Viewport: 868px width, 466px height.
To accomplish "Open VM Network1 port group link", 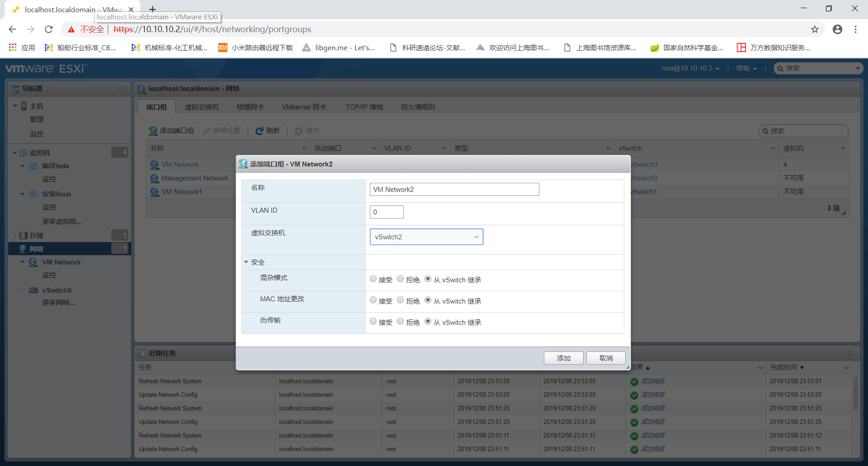I will [x=182, y=192].
